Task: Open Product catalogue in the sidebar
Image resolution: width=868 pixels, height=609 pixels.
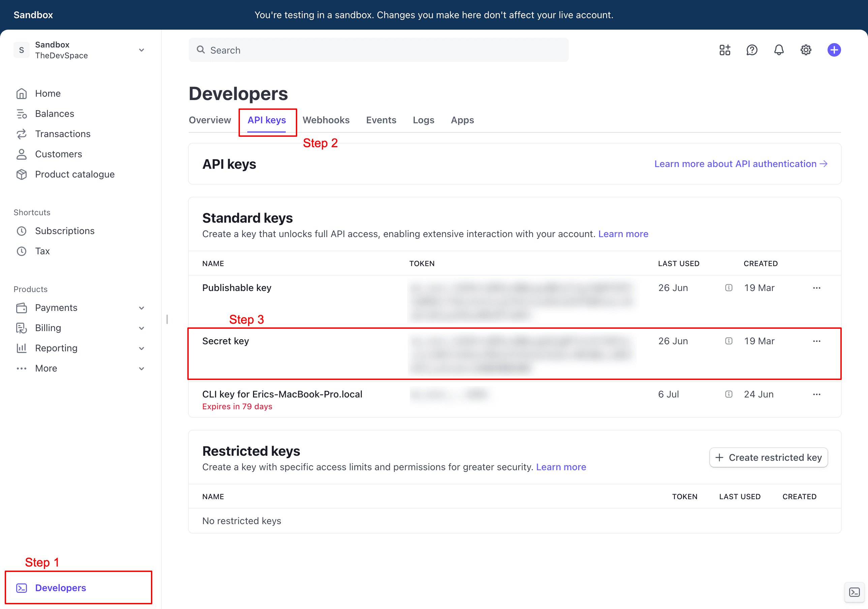Action: coord(74,174)
